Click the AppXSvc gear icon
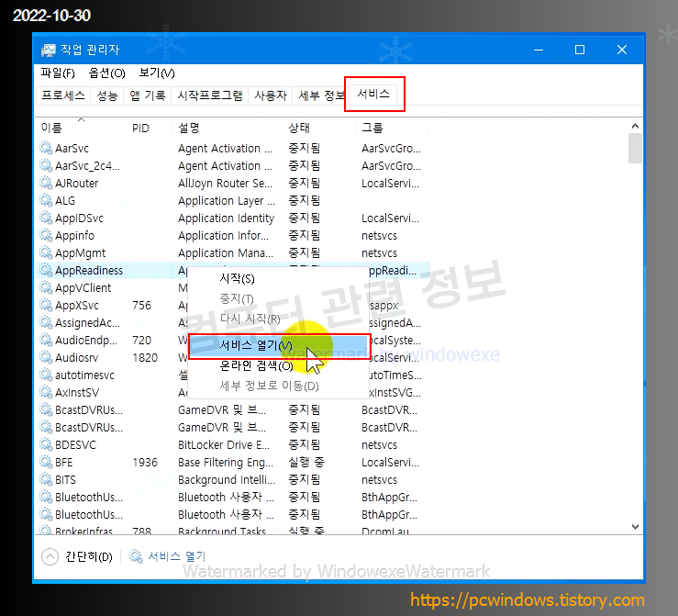The image size is (678, 616). pos(46,305)
